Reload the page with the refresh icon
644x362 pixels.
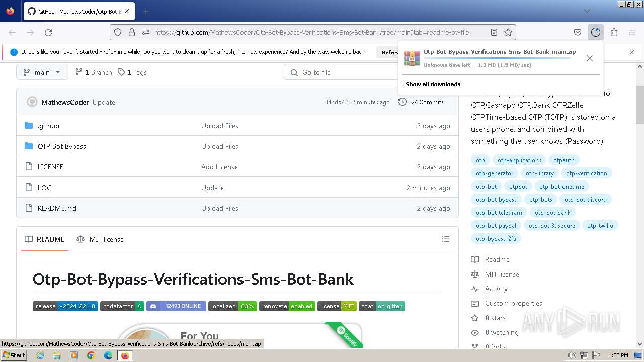[x=48, y=32]
